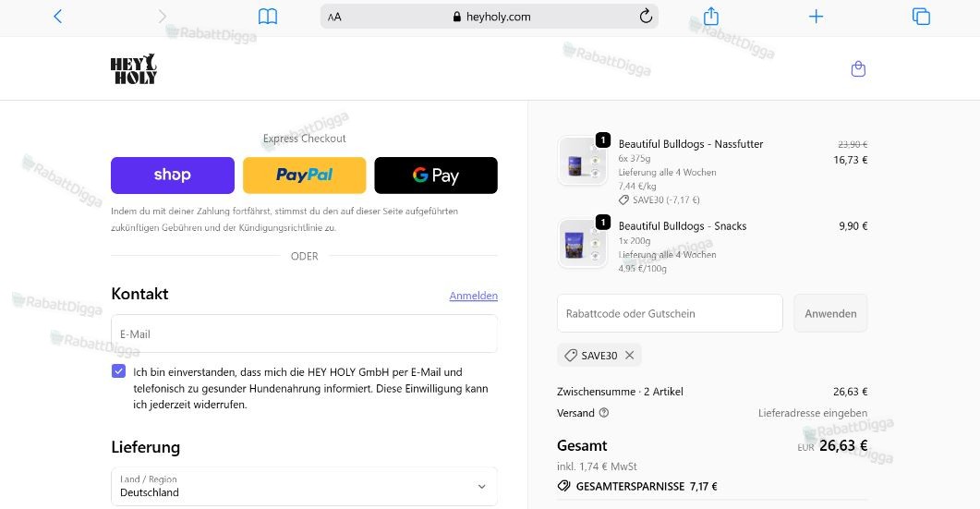Click the Snacks price 9,90 €
Screen dimensions: 980x509
pyautogui.click(x=853, y=225)
